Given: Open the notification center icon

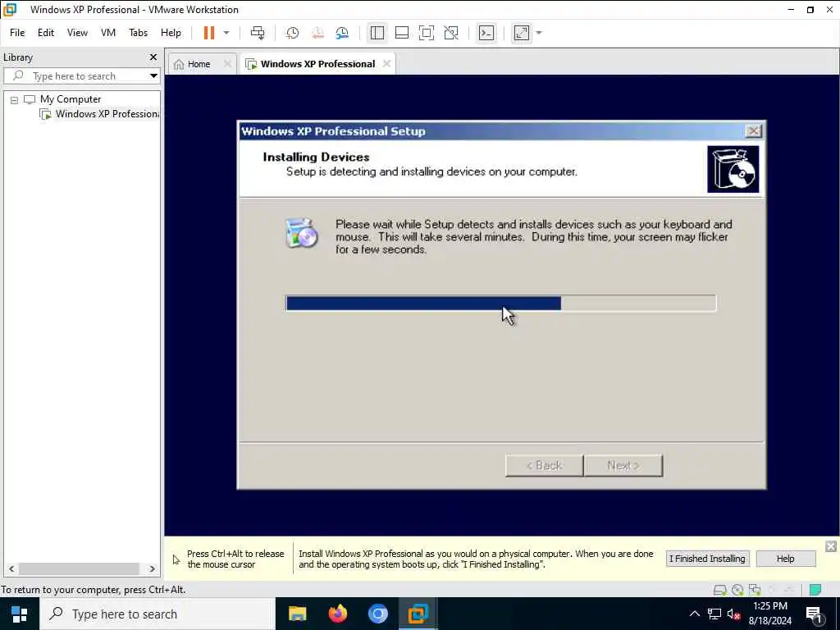Looking at the screenshot, I should 815,614.
